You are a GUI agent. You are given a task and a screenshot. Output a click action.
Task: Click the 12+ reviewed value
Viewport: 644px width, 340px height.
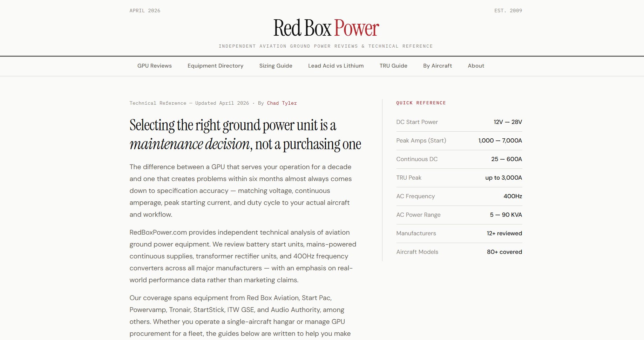tap(504, 233)
